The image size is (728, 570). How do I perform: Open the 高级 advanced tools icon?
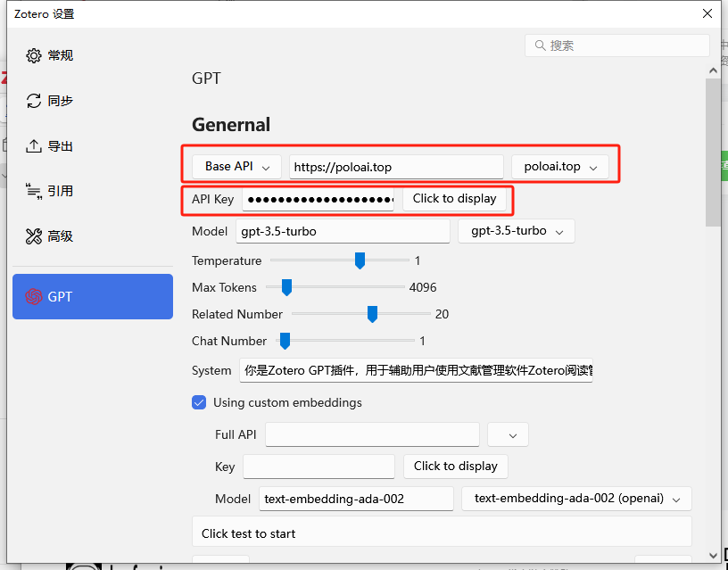[x=33, y=236]
